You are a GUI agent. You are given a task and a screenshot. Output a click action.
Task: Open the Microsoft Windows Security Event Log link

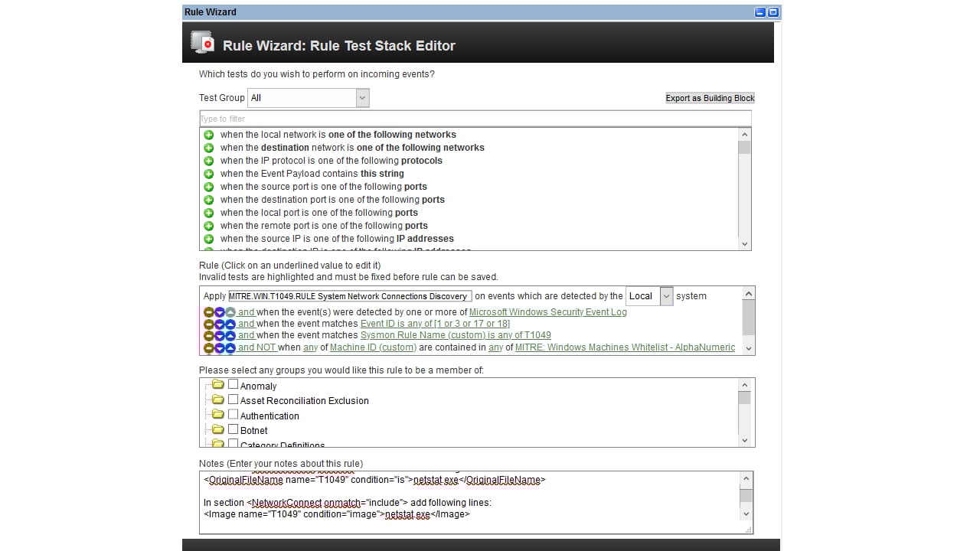547,311
